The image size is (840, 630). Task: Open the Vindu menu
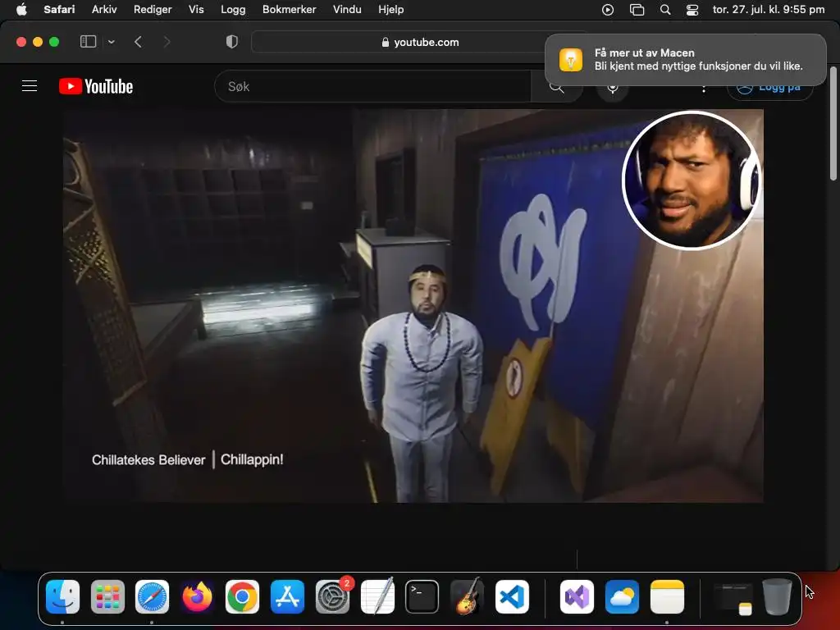tap(347, 9)
